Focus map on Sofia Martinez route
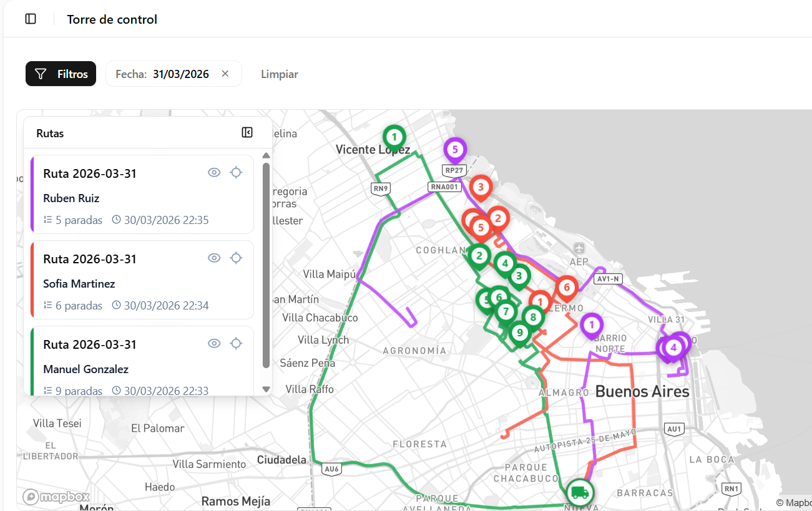The width and height of the screenshot is (812, 511). [x=236, y=258]
